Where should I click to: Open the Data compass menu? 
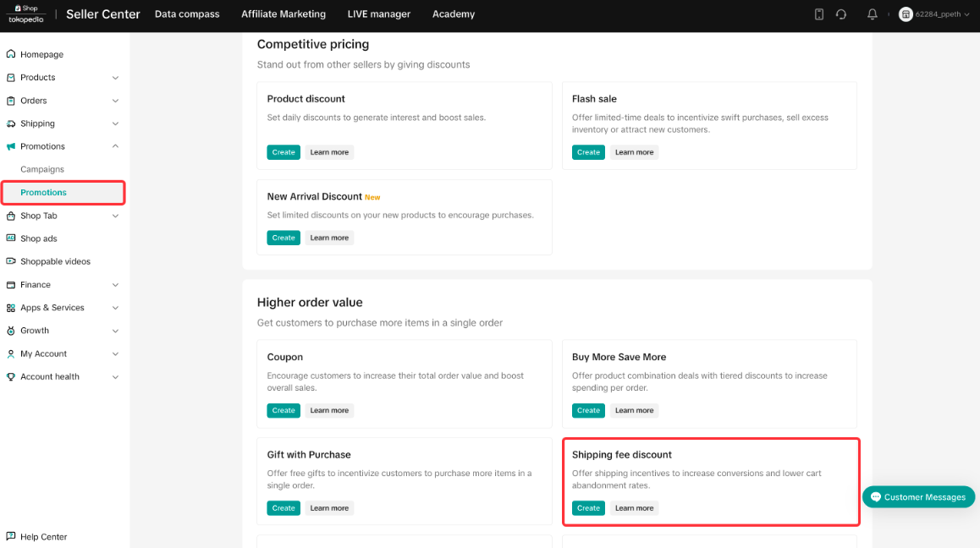187,14
